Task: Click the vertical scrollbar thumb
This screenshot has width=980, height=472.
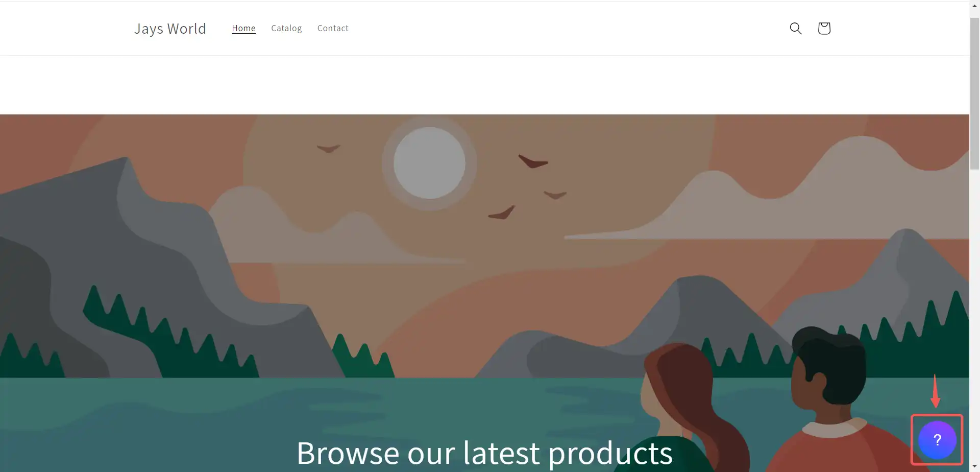Action: 975,93
